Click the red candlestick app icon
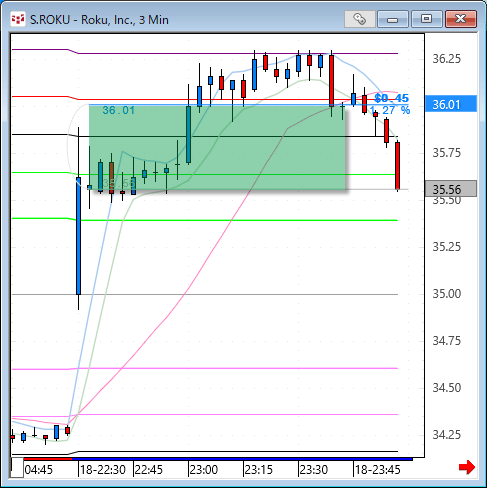This screenshot has height=488, width=487. 18,19
